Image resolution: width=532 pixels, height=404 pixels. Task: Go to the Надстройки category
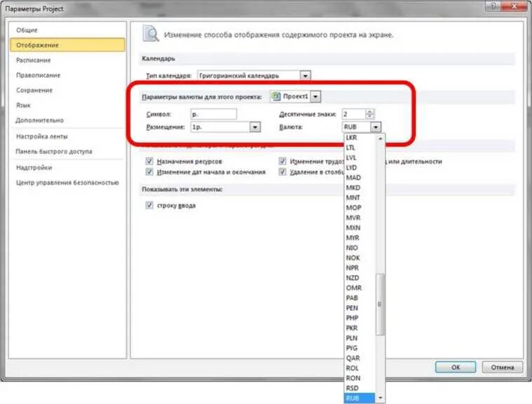coord(34,168)
